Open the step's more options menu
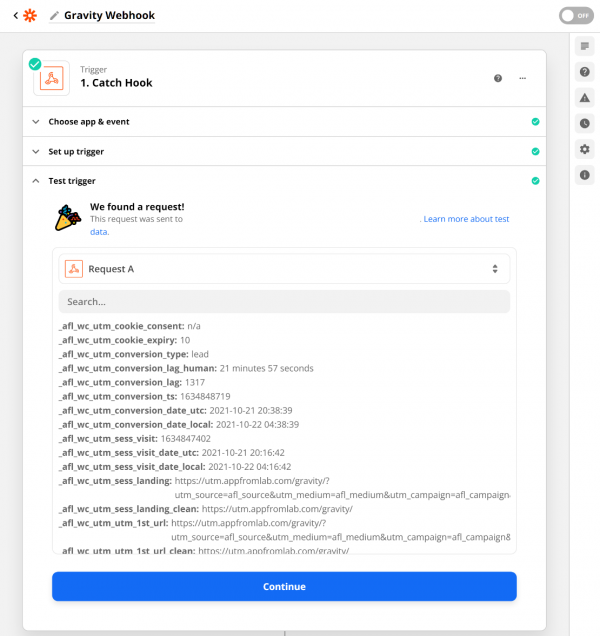The height and width of the screenshot is (636, 600). click(x=523, y=78)
